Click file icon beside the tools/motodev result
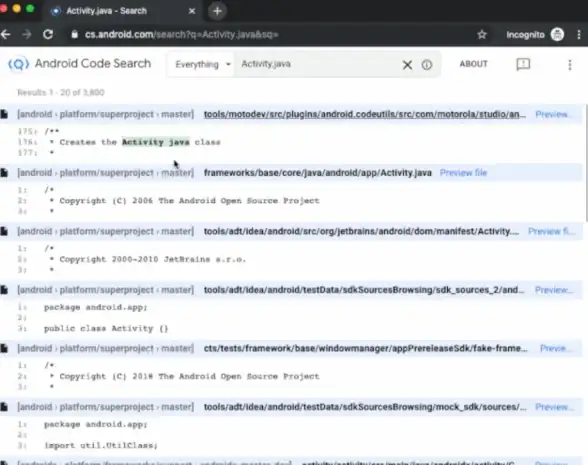 [x=4, y=114]
